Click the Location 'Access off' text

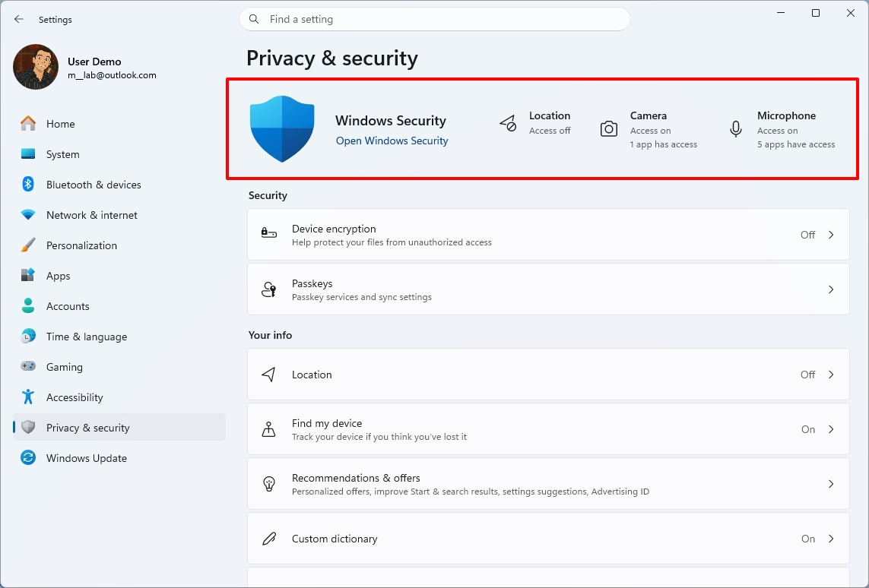[550, 131]
